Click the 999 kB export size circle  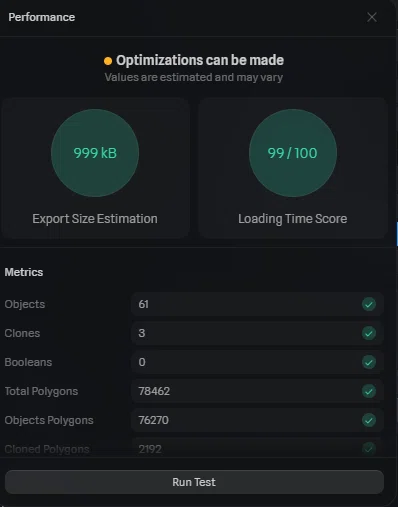point(95,153)
